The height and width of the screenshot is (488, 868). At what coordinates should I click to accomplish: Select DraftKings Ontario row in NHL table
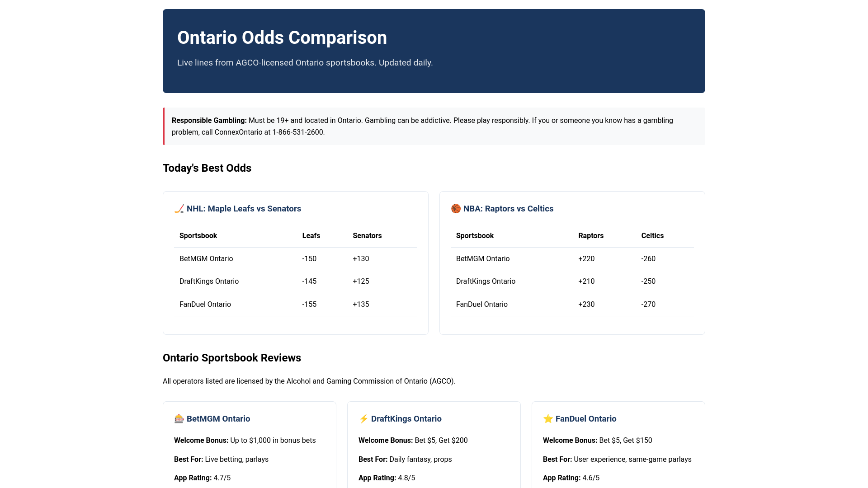(296, 282)
